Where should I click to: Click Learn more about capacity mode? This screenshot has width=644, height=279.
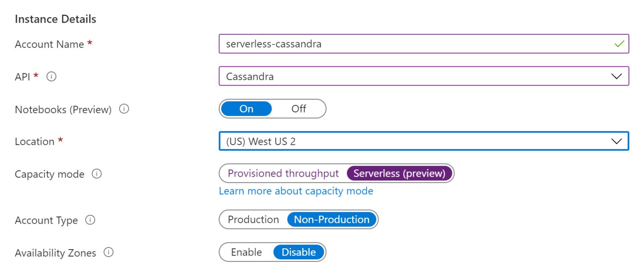296,191
